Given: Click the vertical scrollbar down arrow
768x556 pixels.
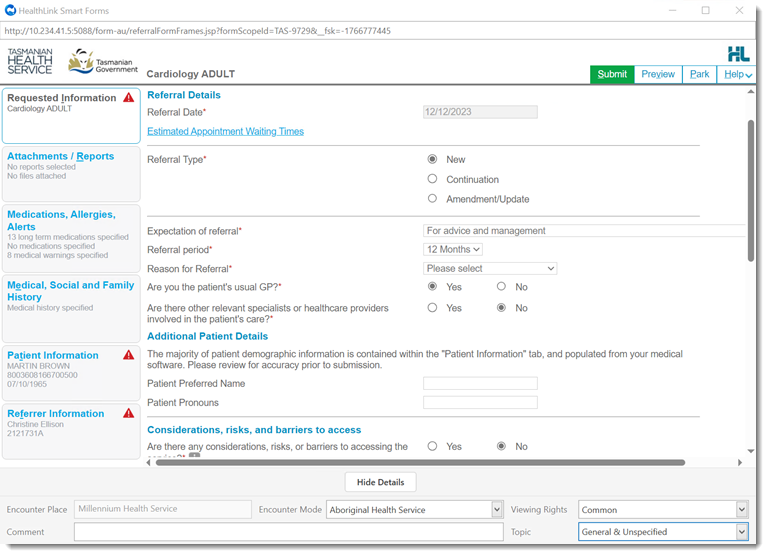Looking at the screenshot, I should (750, 451).
